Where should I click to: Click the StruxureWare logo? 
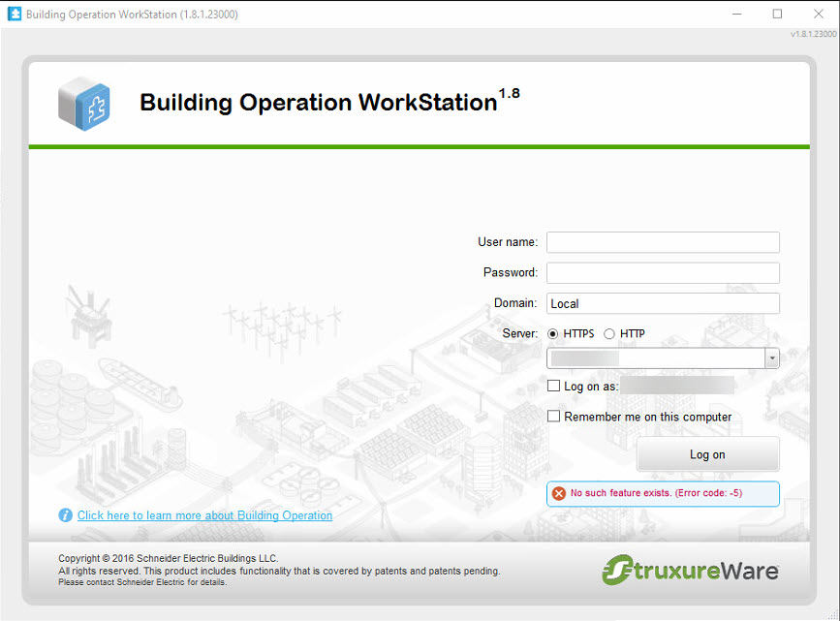pyautogui.click(x=690, y=570)
